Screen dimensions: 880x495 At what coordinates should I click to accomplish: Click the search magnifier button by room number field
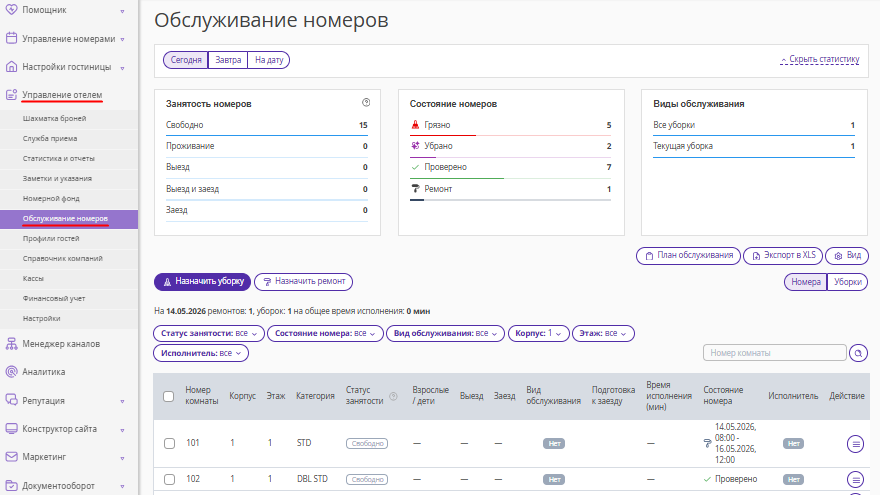[x=858, y=353]
